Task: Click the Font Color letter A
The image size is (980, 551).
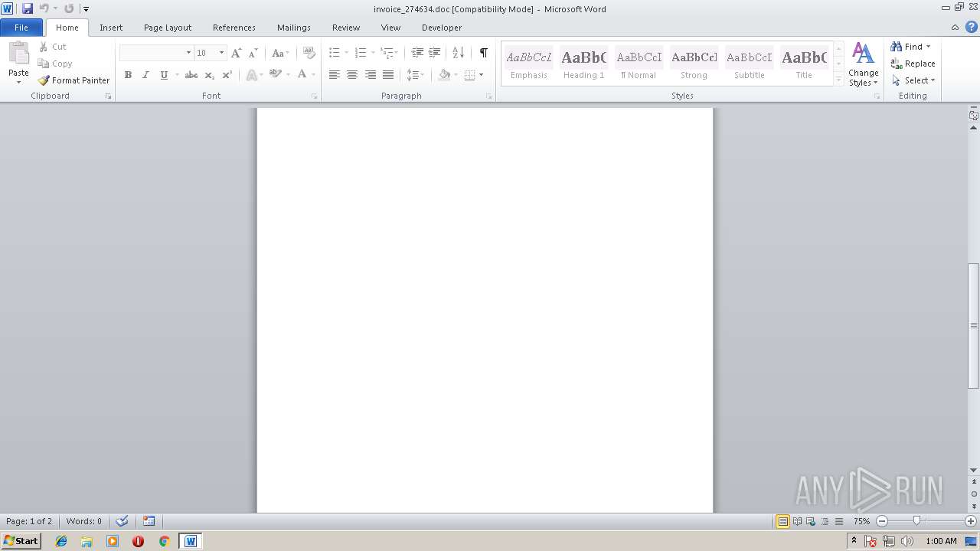Action: coord(302,75)
